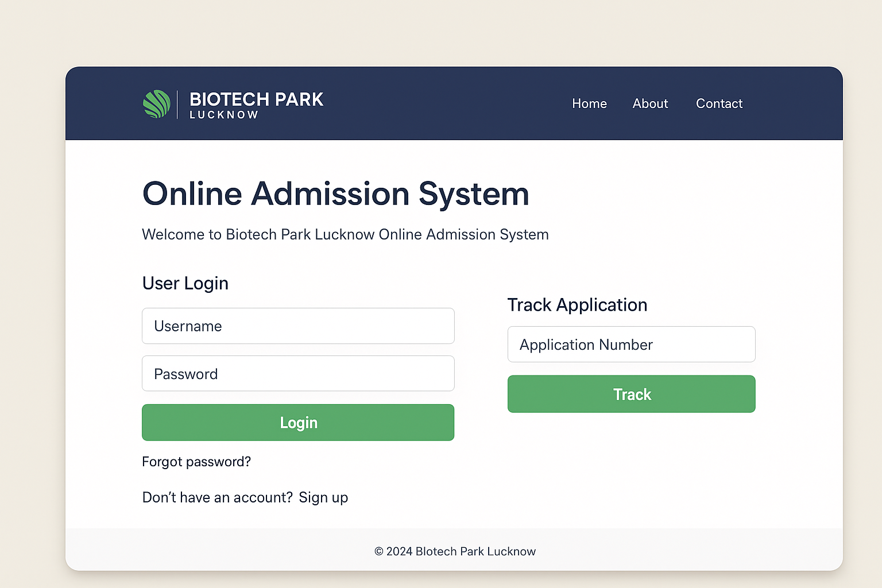Image resolution: width=882 pixels, height=588 pixels.
Task: Click the User Login section heading
Action: pyautogui.click(x=185, y=283)
